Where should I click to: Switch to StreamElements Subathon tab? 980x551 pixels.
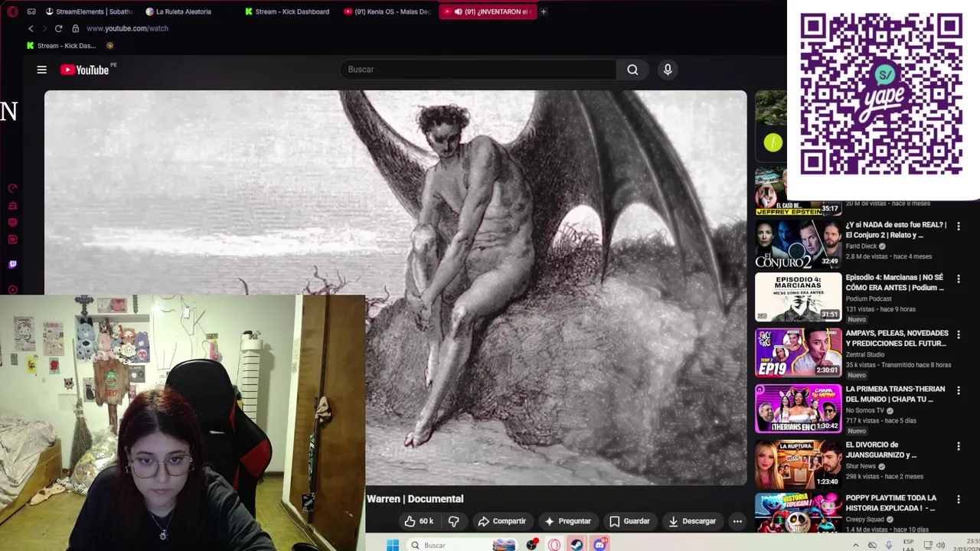(x=90, y=11)
